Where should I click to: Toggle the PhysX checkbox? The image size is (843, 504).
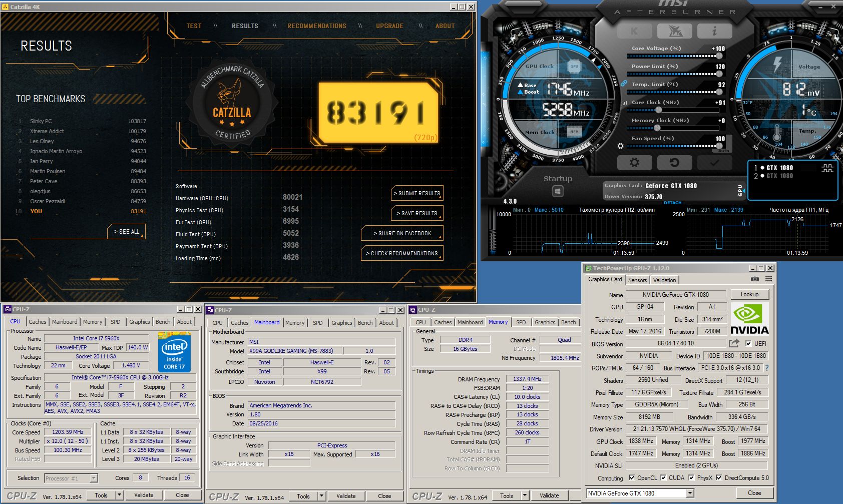point(691,478)
